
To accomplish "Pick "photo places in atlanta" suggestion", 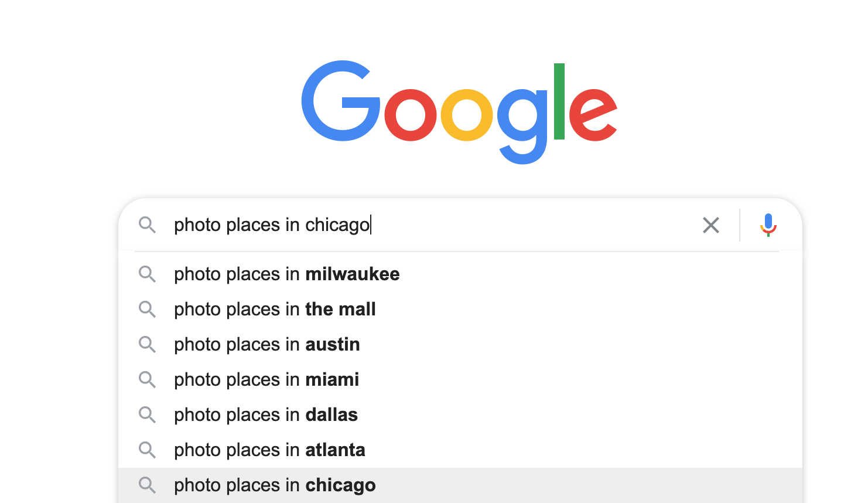I will (269, 450).
